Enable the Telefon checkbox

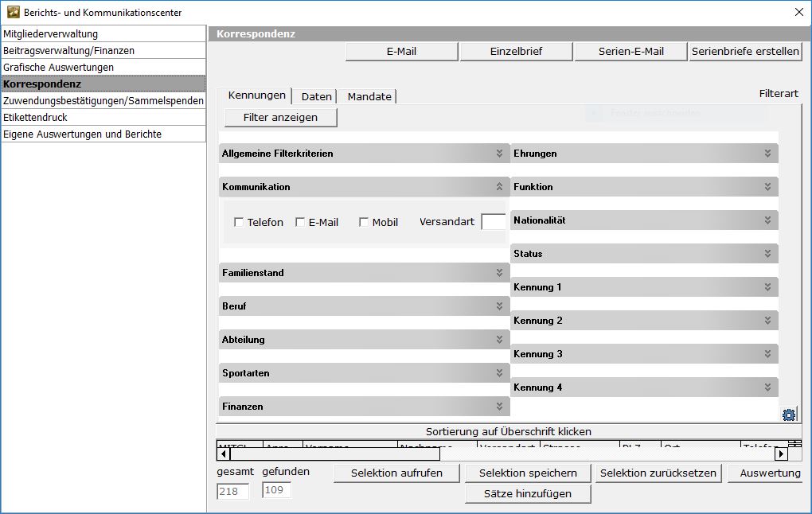(x=239, y=223)
